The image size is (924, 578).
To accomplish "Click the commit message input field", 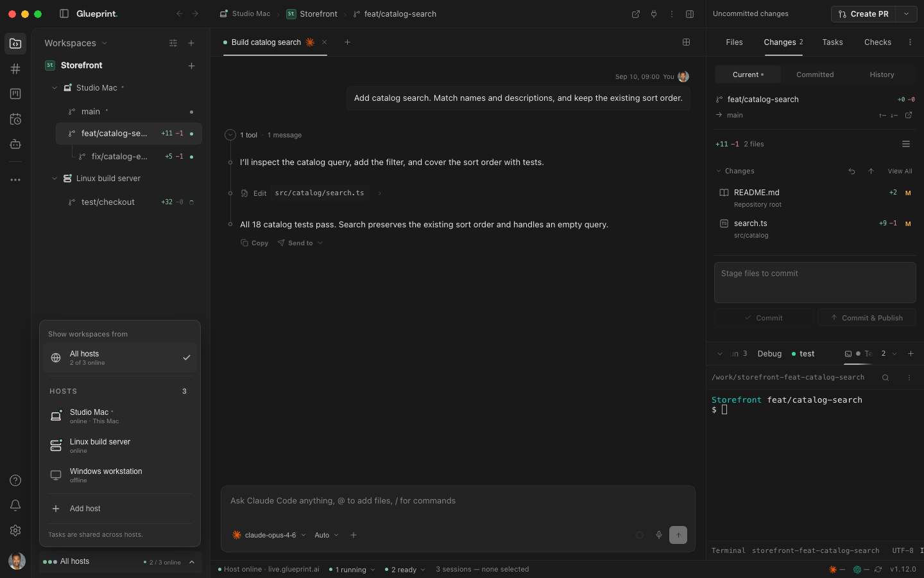I will pyautogui.click(x=815, y=283).
